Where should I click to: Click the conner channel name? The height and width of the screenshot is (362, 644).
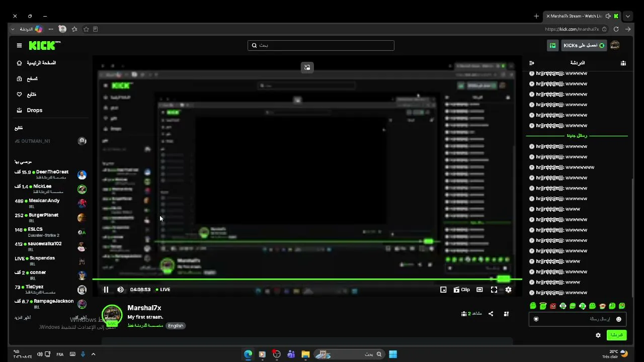pos(38,273)
